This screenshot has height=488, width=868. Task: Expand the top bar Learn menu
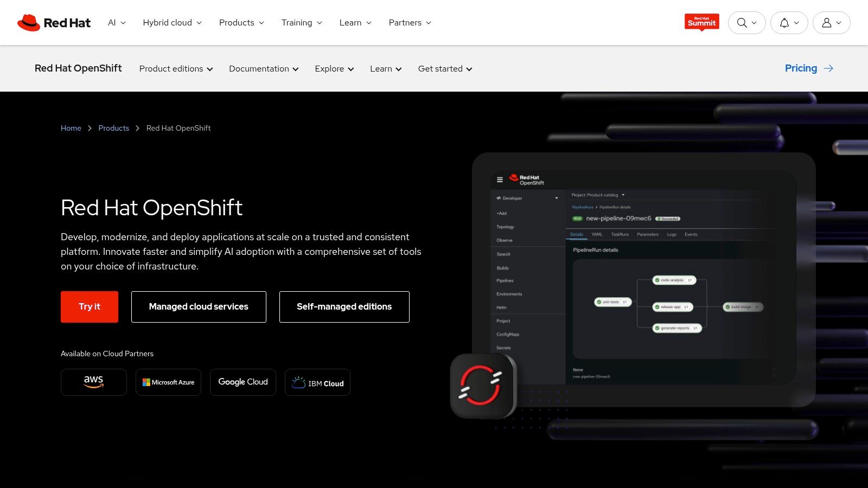click(x=355, y=23)
